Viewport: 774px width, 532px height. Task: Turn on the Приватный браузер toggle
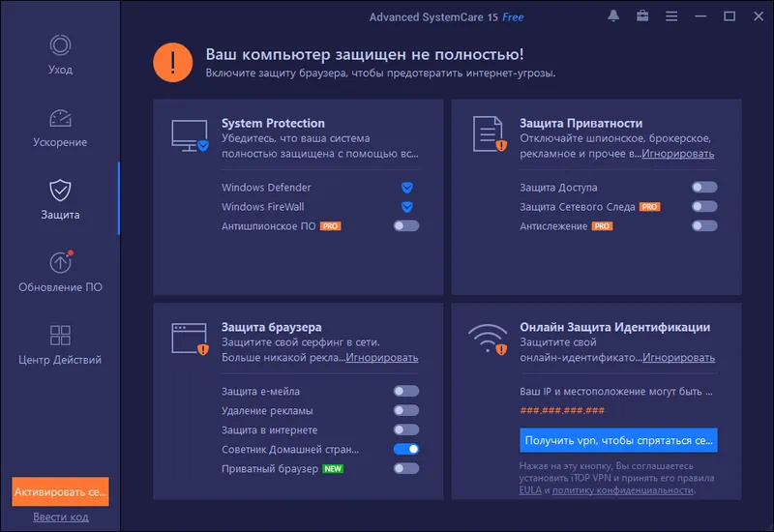pyautogui.click(x=406, y=468)
